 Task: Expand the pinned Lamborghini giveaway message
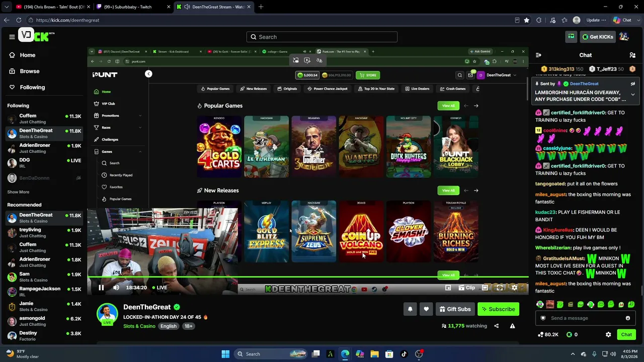(633, 95)
